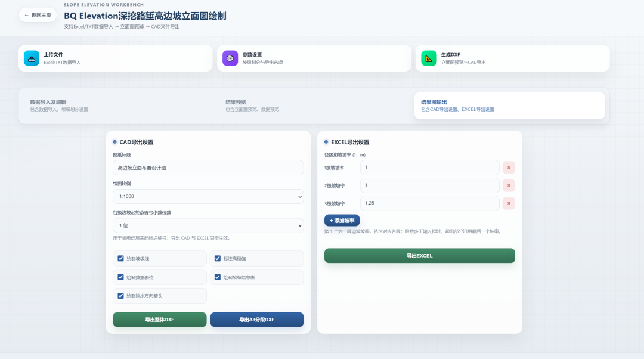The width and height of the screenshot is (644, 359).
Task: Click the purple parameter settings gear icon
Action: (230, 58)
